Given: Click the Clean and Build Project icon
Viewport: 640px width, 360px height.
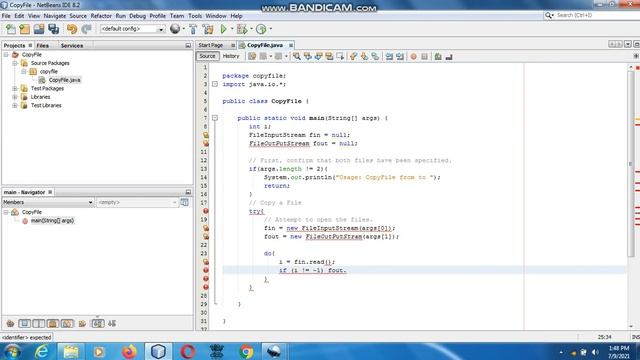Looking at the screenshot, I should 208,29.
